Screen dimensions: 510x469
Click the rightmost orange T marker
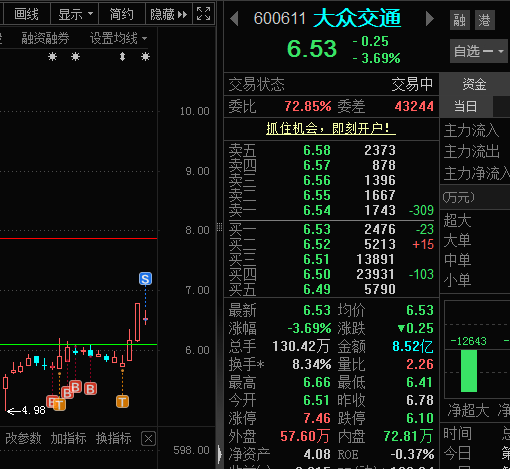pyautogui.click(x=122, y=402)
